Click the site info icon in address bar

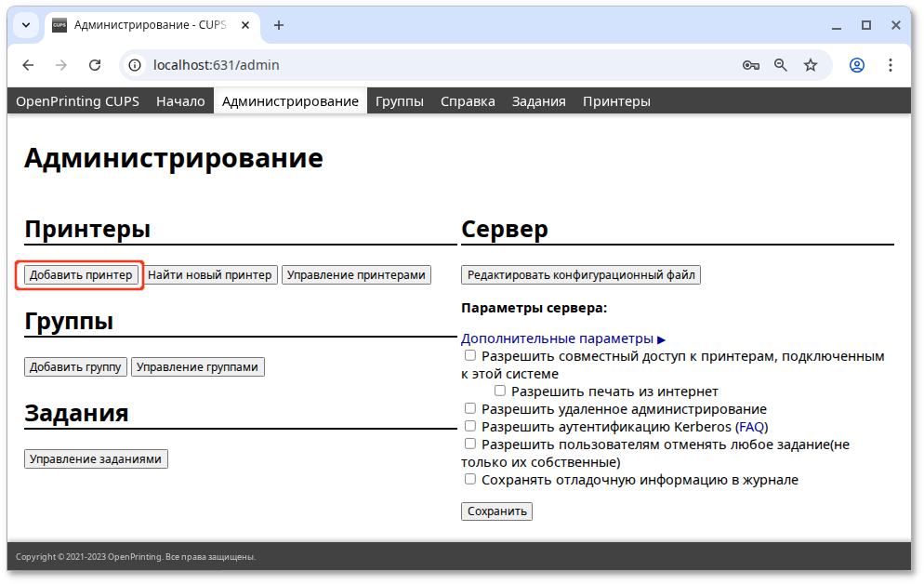tap(137, 65)
